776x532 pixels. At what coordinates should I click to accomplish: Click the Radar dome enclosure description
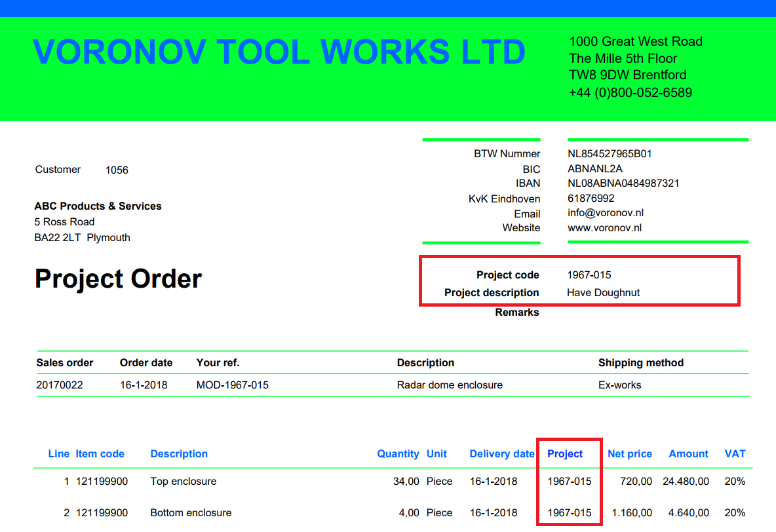pos(450,385)
